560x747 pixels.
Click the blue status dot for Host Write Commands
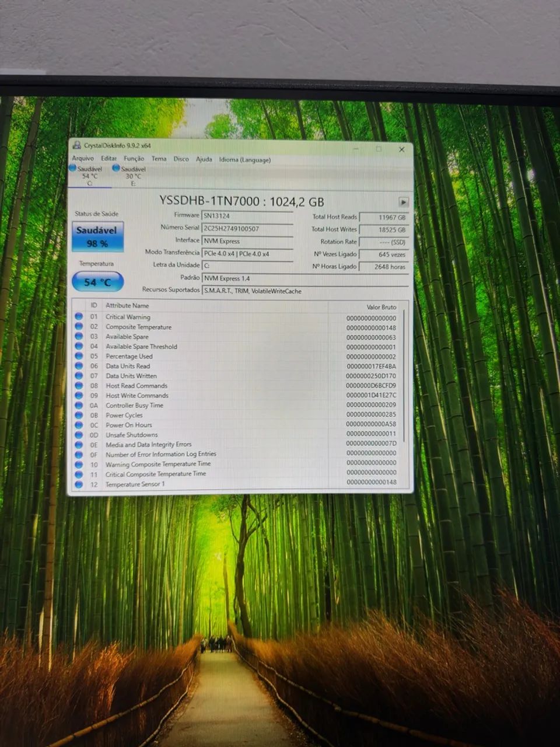[79, 395]
